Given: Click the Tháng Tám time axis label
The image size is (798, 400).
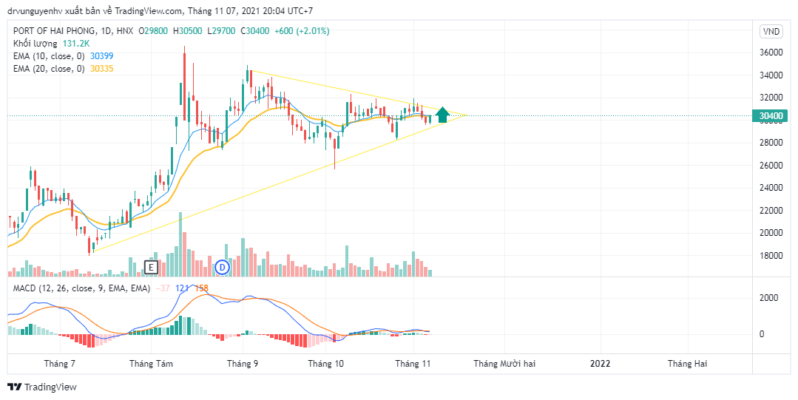Looking at the screenshot, I should tap(151, 364).
